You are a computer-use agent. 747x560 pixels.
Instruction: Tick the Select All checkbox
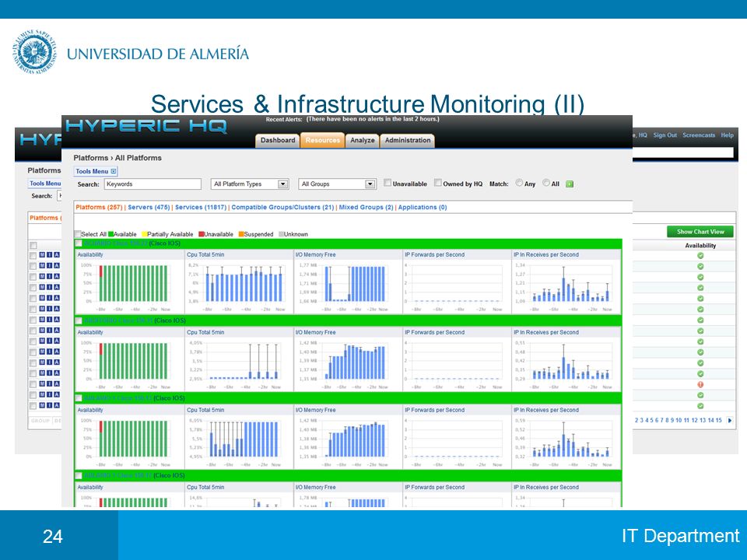[78, 234]
